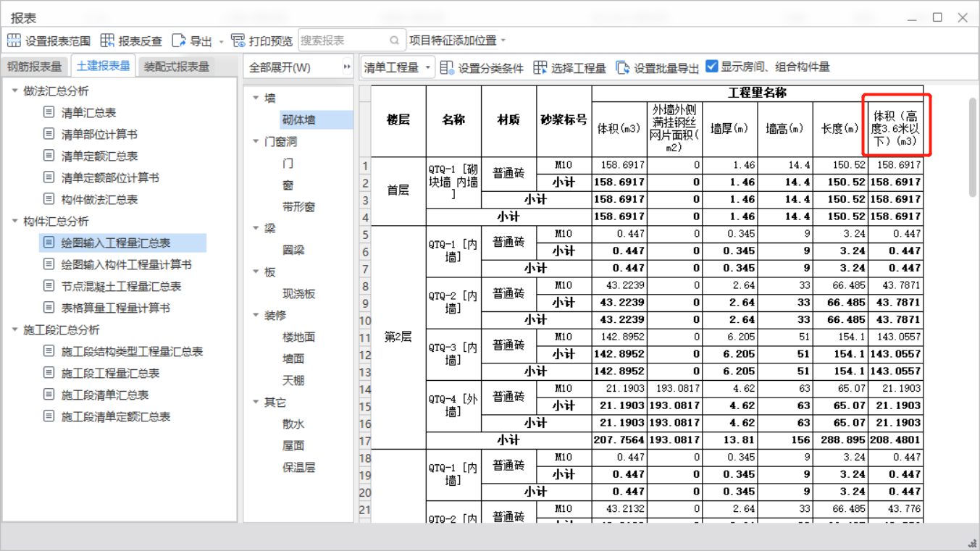Viewport: 980px width, 551px height.
Task: Collapse the 构件汇总分析 tree group
Action: (14, 221)
